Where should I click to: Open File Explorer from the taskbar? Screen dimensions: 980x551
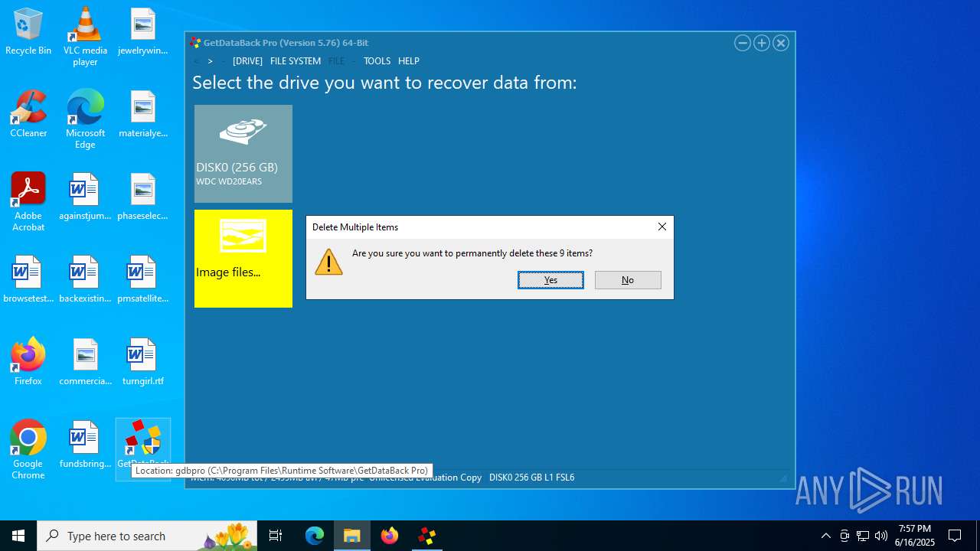pyautogui.click(x=352, y=536)
